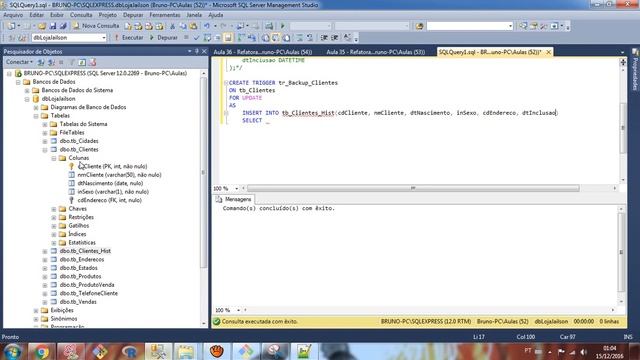This screenshot has width=640, height=360.
Task: Expand Bancos de Dados do Sistema node
Action: pyautogui.click(x=27, y=90)
